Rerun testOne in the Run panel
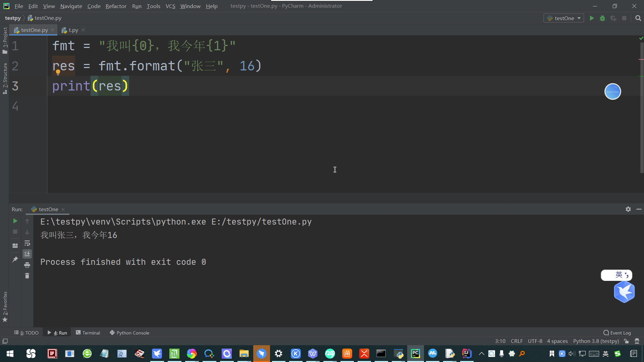Viewport: 644px width, 362px height. pyautogui.click(x=15, y=221)
